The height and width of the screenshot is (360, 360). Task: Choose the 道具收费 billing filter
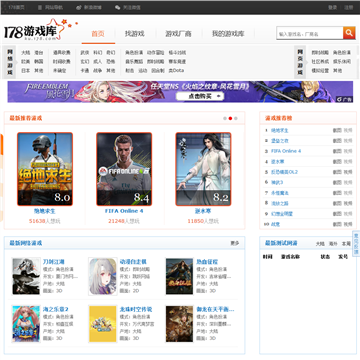coord(62,53)
